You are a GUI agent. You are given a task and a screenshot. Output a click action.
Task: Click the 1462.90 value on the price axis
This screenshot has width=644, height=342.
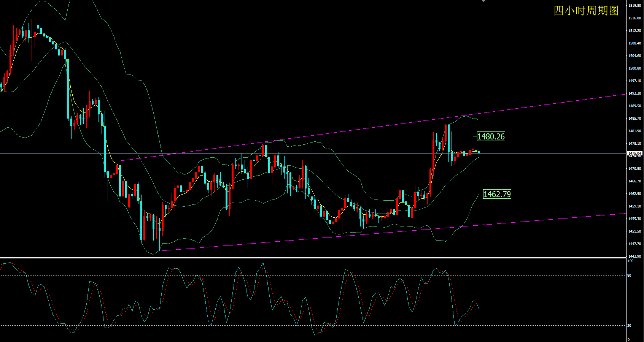[634, 193]
